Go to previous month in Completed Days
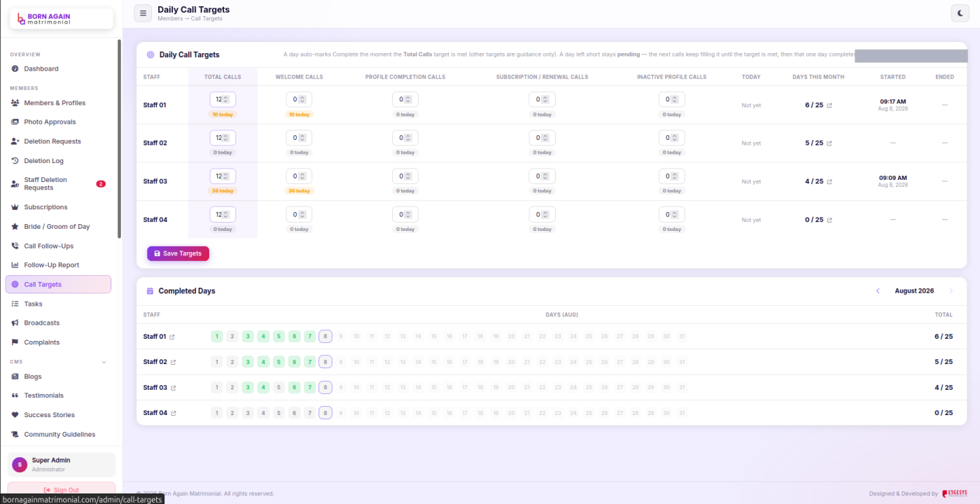The height and width of the screenshot is (504, 980). point(878,291)
